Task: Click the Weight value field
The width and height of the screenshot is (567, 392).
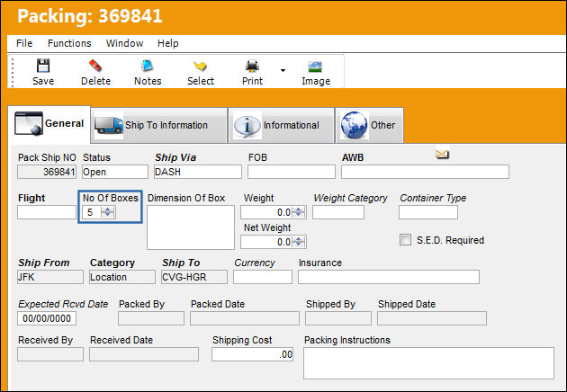Action: 266,212
